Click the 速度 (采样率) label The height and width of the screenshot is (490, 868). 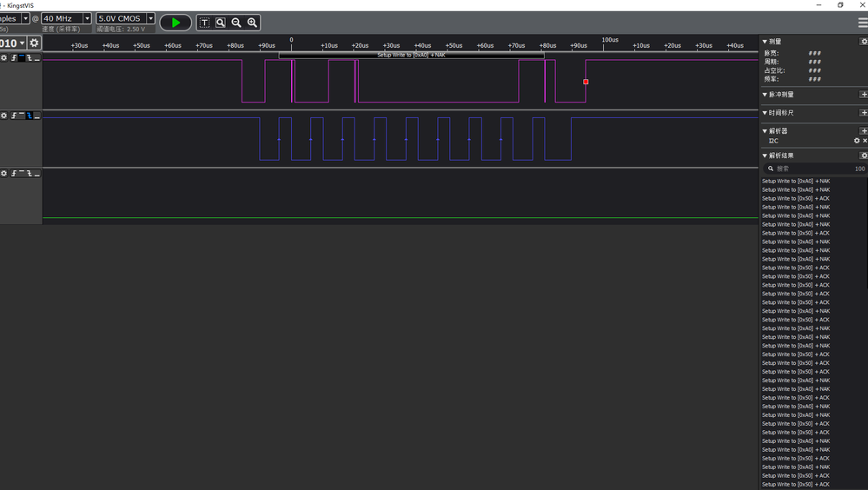[x=61, y=29]
